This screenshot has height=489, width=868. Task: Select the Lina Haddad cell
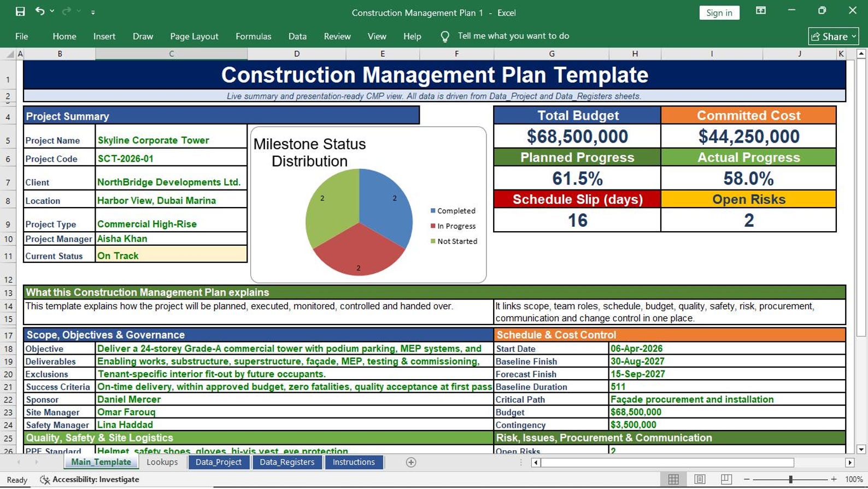294,425
